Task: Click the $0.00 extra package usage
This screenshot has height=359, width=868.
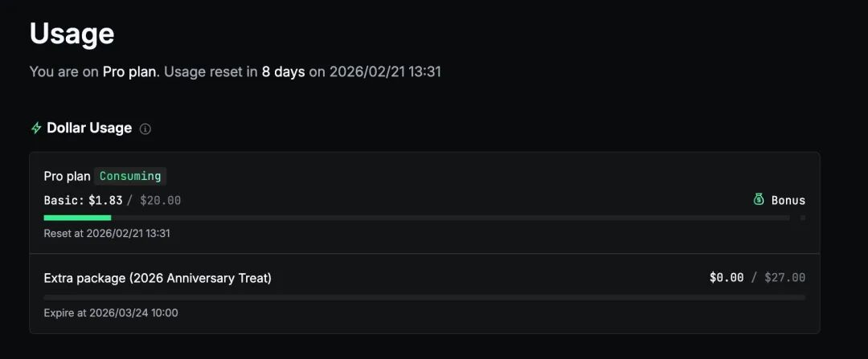Action: click(727, 278)
